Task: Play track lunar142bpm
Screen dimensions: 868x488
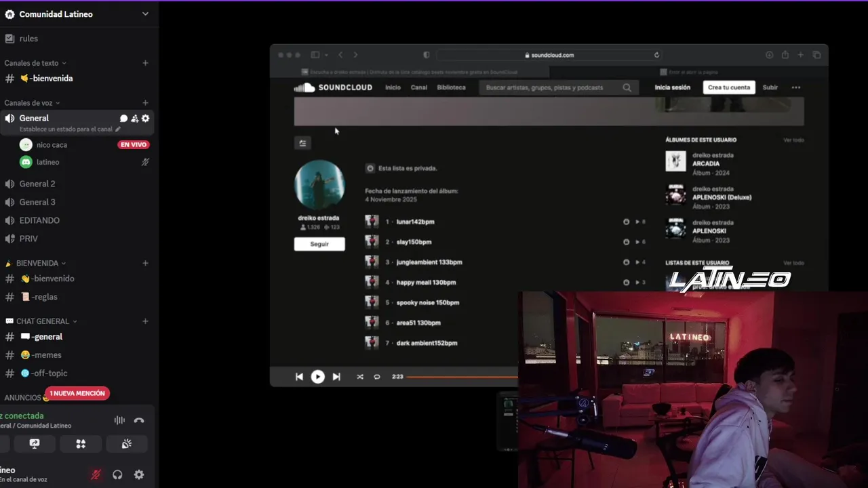Action: (x=415, y=222)
